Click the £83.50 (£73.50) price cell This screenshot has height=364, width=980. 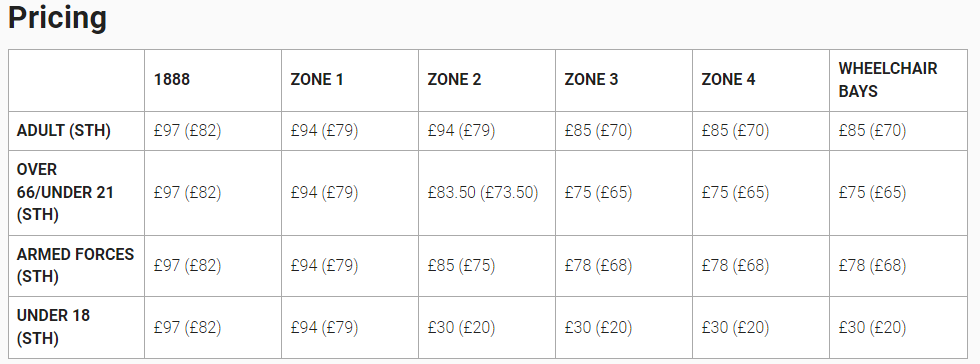pos(482,192)
